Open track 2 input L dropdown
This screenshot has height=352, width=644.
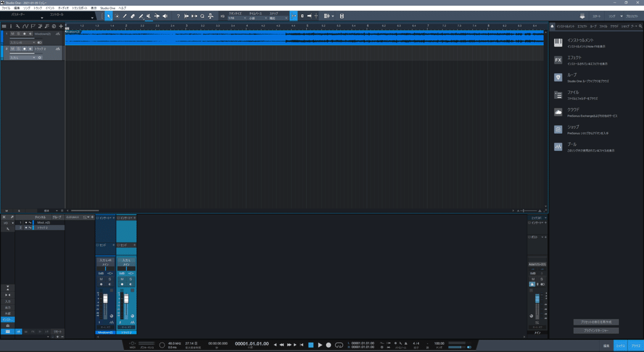(21, 57)
